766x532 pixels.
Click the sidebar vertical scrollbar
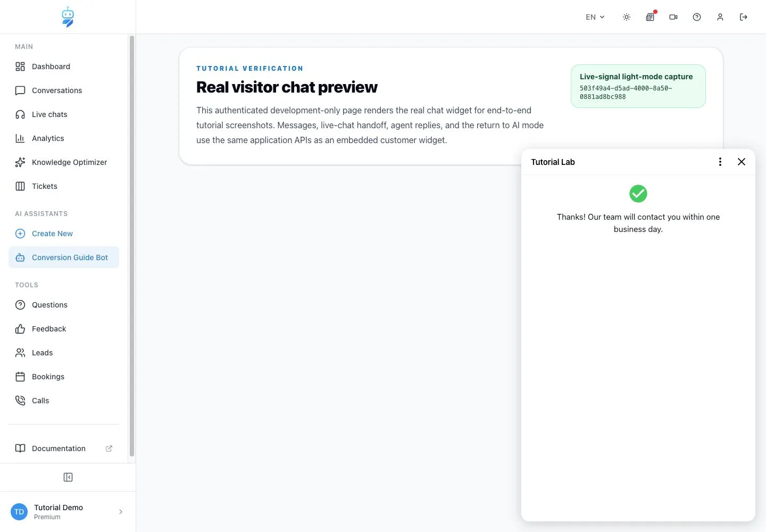132,246
